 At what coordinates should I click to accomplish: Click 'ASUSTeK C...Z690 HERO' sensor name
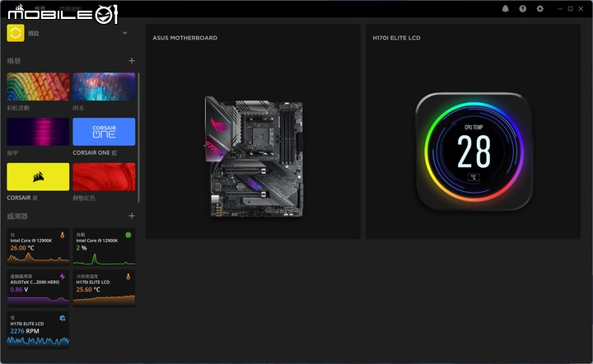coord(35,282)
